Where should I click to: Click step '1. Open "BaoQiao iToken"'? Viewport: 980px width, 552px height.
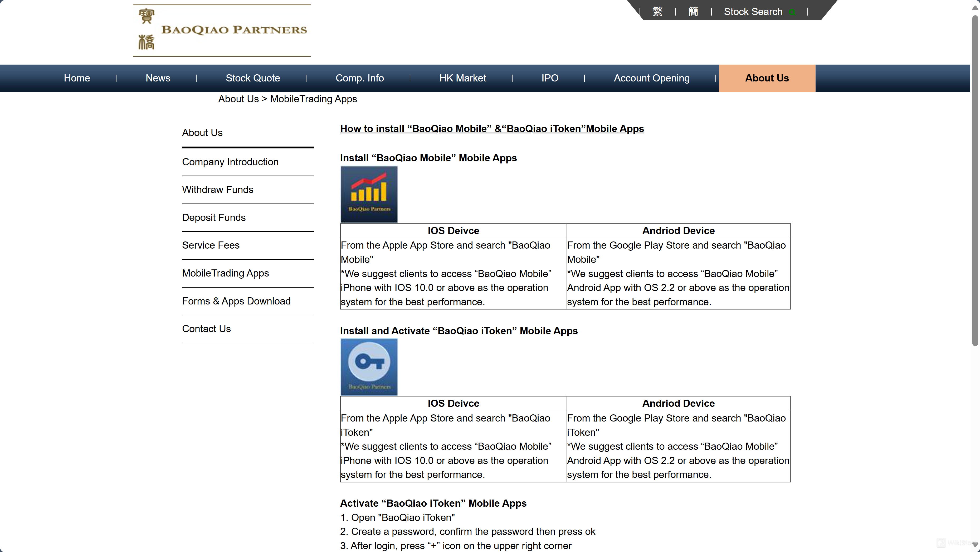(x=398, y=518)
